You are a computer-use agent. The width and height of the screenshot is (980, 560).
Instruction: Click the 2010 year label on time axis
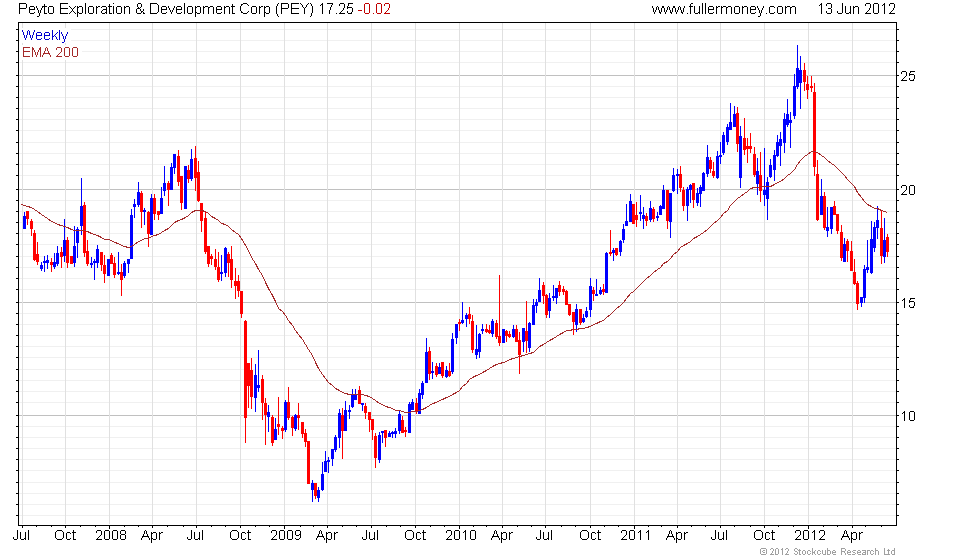[x=461, y=536]
